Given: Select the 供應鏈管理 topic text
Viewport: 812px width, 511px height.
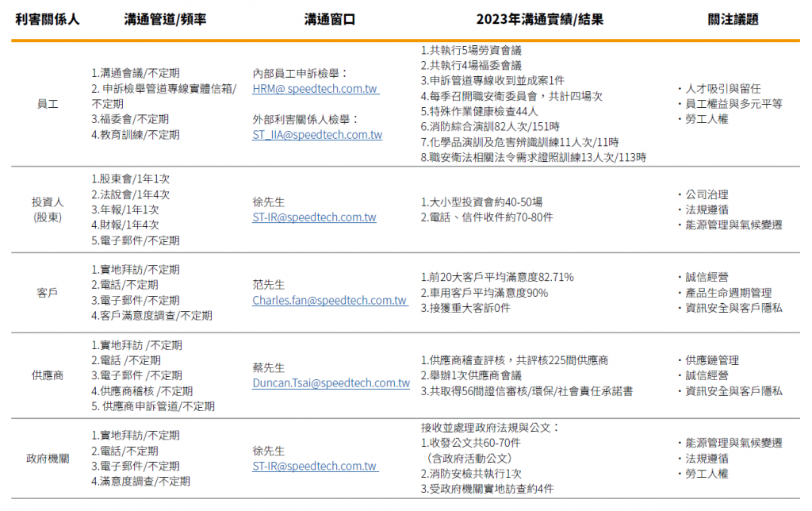Looking at the screenshot, I should click(712, 360).
